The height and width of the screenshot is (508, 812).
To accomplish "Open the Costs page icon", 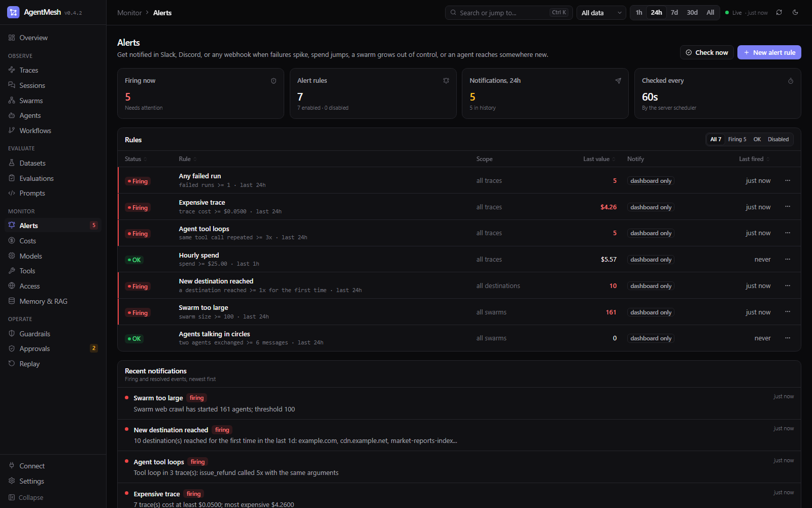I will coord(12,241).
